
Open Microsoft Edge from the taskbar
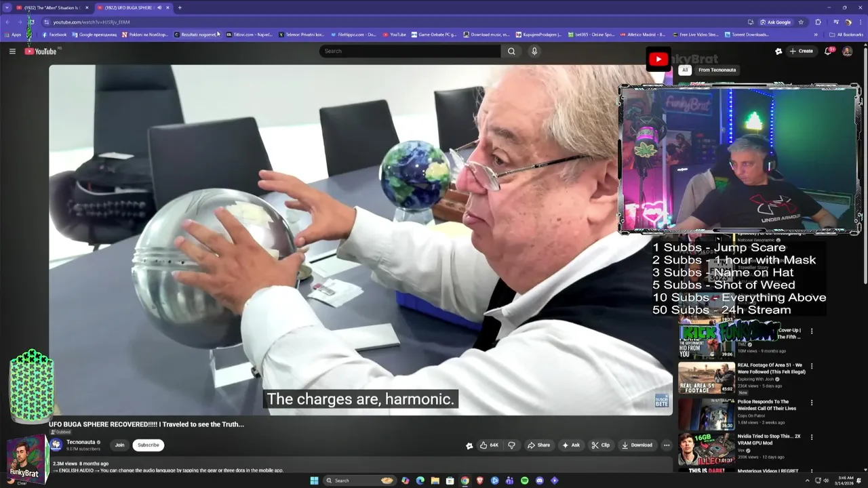(420, 481)
